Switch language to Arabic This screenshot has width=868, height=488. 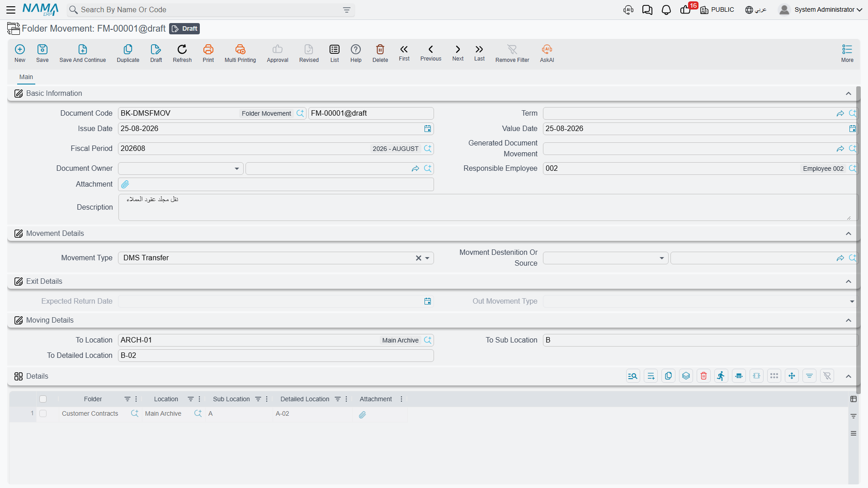click(x=756, y=10)
